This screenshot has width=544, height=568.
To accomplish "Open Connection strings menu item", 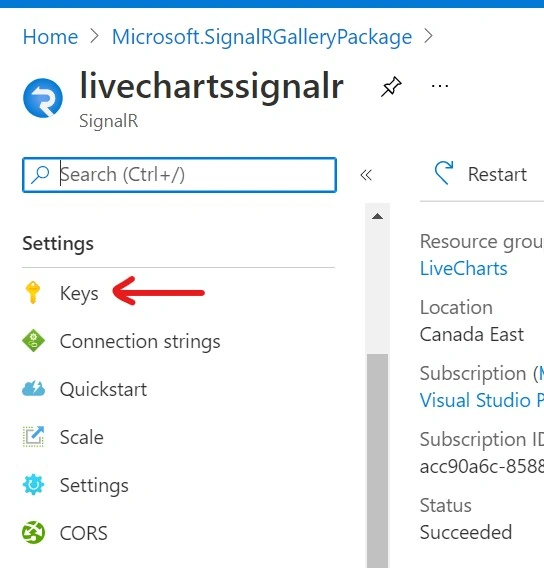I will coord(140,341).
